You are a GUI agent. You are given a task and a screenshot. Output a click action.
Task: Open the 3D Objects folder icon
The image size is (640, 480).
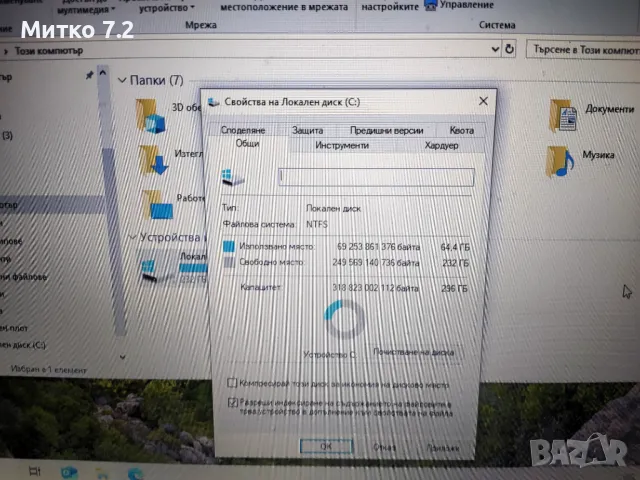pos(150,116)
